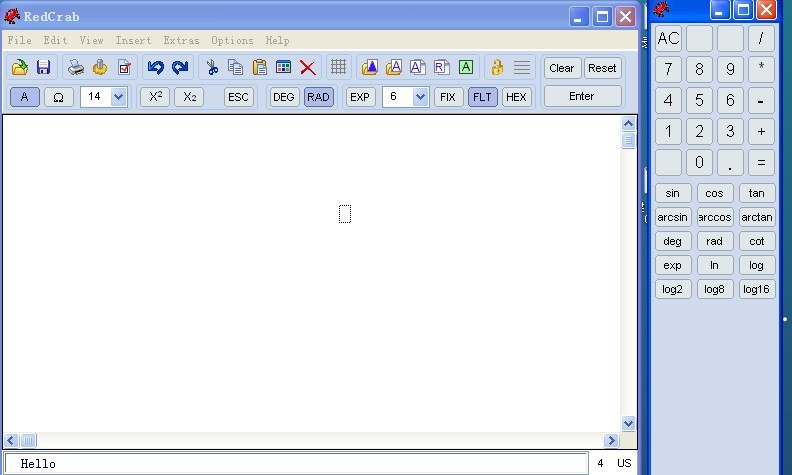This screenshot has width=792, height=475.
Task: Switch angle mode to DEG
Action: 284,97
